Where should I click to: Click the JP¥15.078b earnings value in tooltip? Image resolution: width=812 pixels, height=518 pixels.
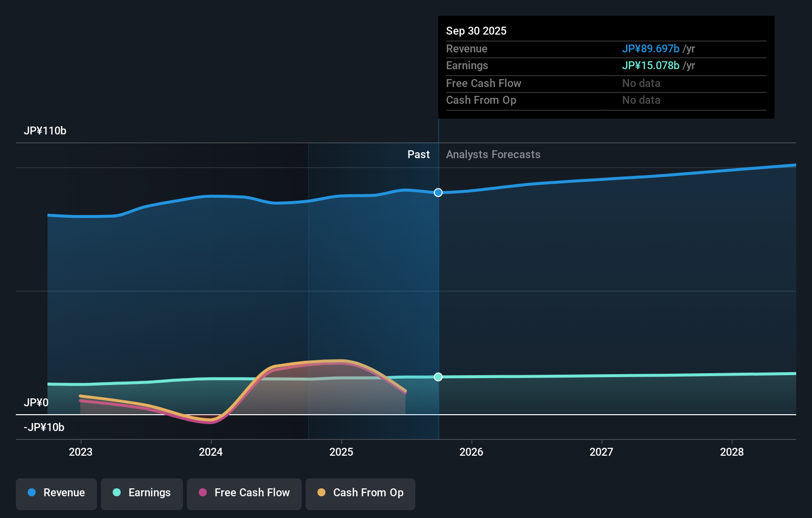(x=651, y=65)
